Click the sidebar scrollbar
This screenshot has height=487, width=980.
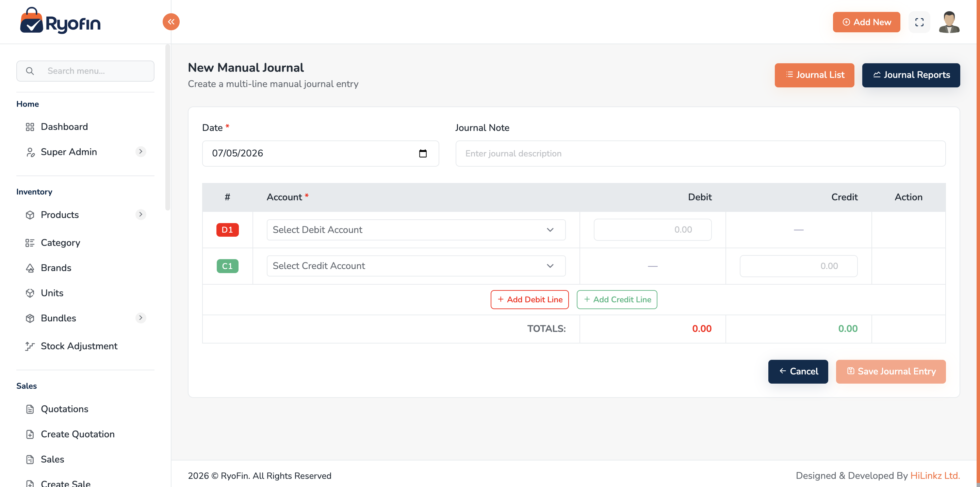[167, 127]
